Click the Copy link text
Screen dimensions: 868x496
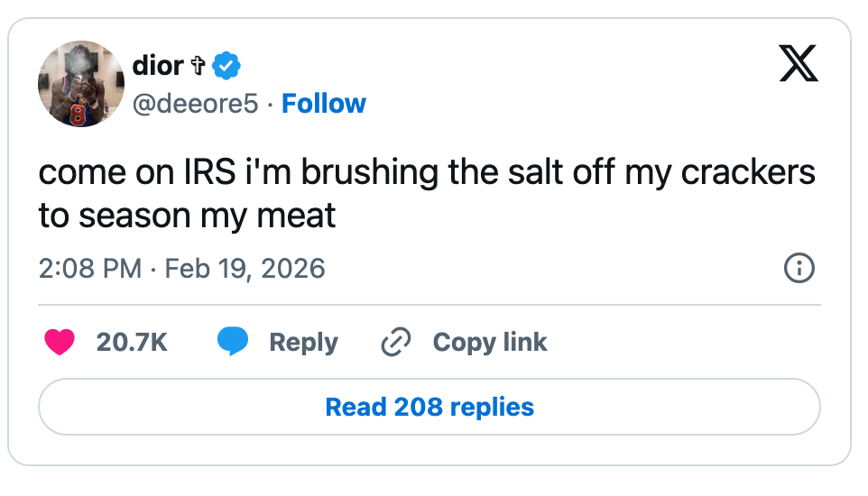click(x=490, y=343)
